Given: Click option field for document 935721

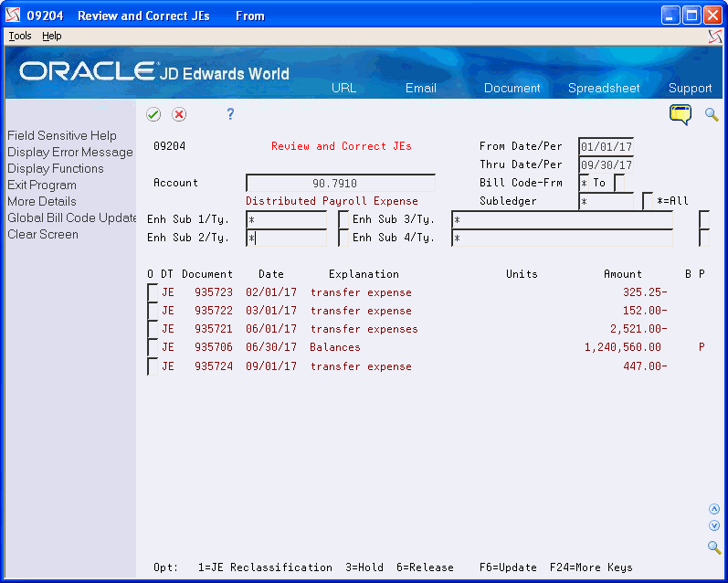Looking at the screenshot, I should (x=153, y=329).
